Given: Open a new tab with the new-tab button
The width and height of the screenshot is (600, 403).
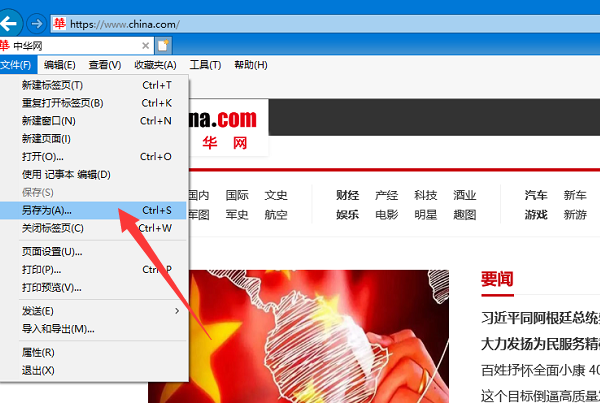Looking at the screenshot, I should click(x=163, y=46).
